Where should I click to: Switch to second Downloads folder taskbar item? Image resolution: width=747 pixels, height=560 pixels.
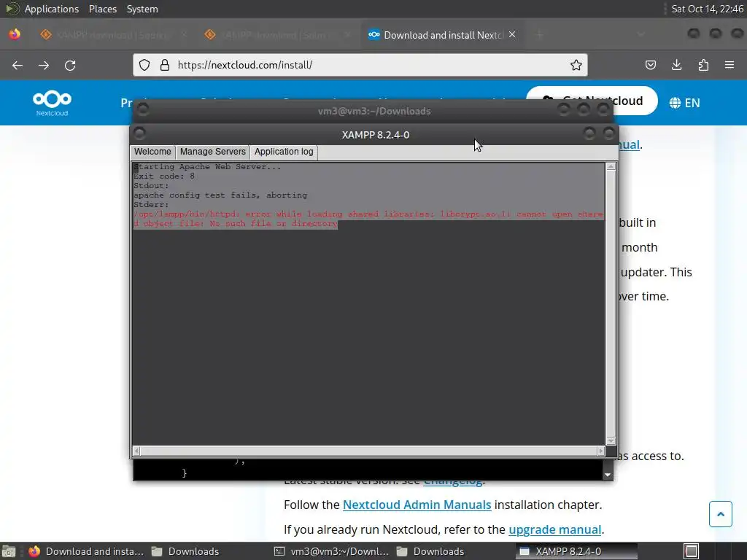click(x=430, y=551)
